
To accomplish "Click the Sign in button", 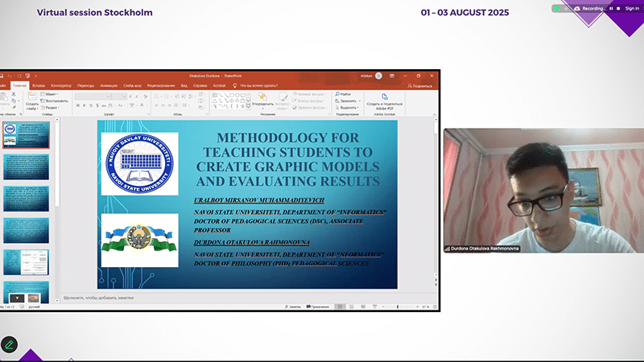I will coord(631,8).
